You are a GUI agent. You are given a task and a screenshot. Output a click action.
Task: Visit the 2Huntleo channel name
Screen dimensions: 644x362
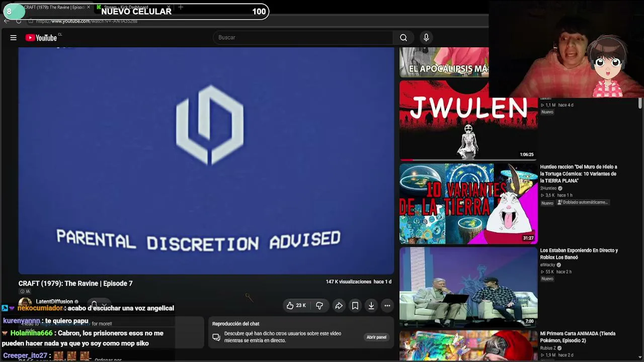pyautogui.click(x=548, y=189)
